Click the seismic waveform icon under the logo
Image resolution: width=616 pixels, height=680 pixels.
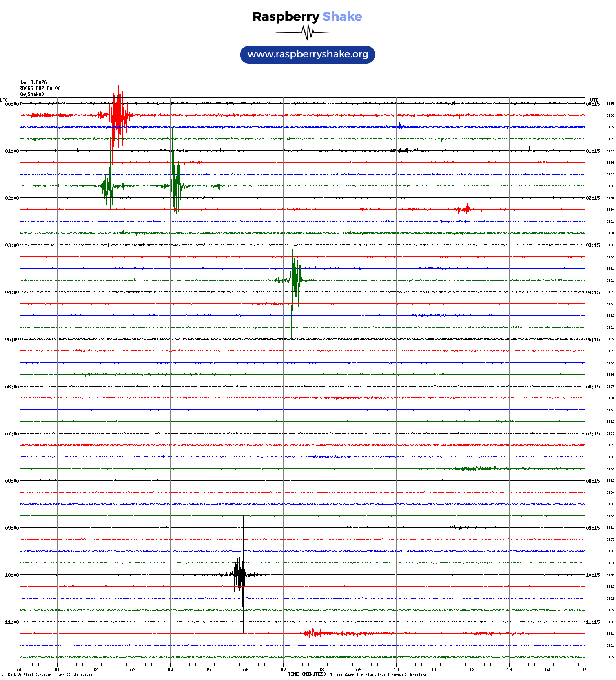point(307,32)
